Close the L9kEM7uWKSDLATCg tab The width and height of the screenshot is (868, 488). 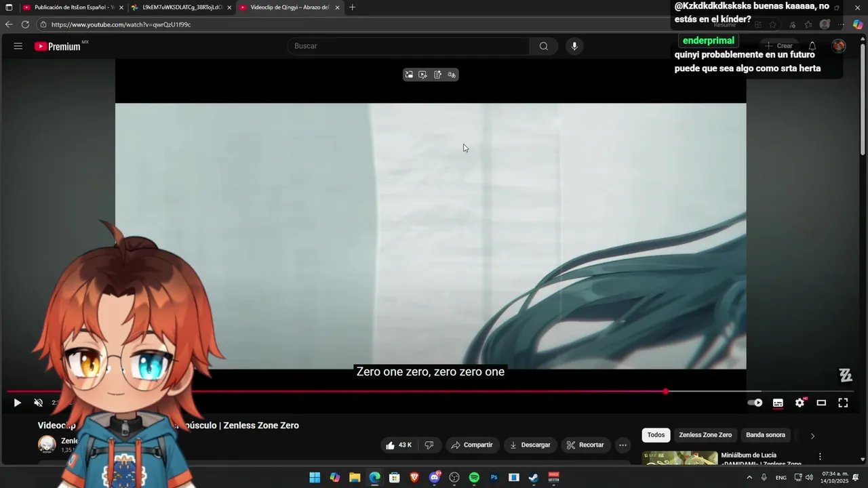click(x=229, y=7)
